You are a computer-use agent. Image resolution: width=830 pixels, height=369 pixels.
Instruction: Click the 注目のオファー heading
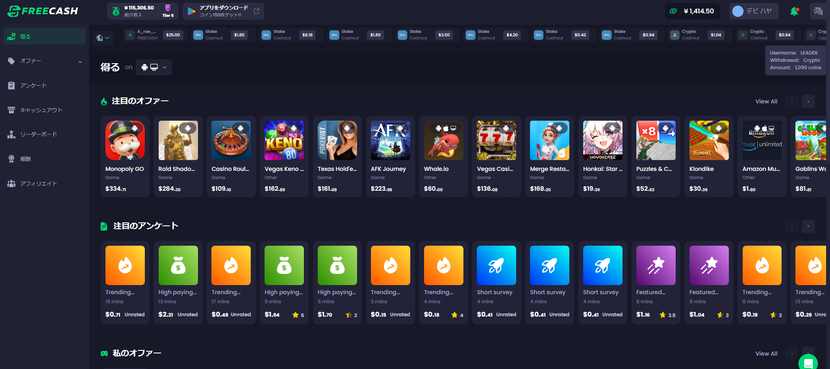click(140, 101)
